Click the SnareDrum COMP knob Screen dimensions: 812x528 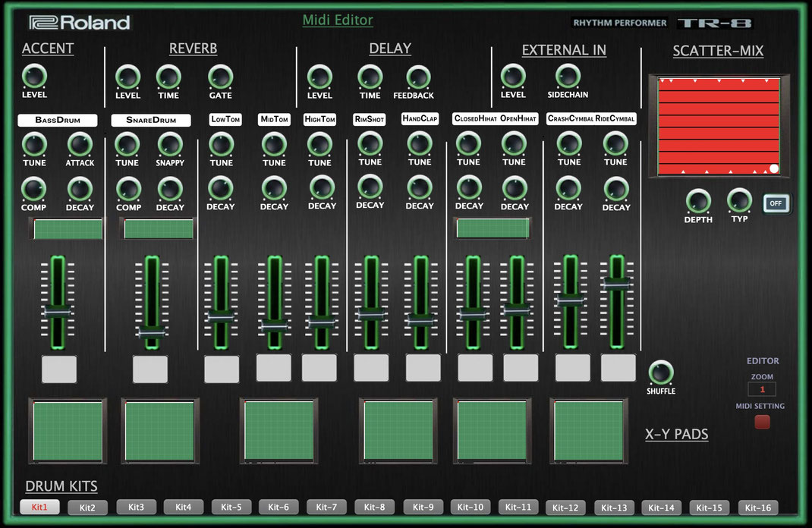pos(128,189)
